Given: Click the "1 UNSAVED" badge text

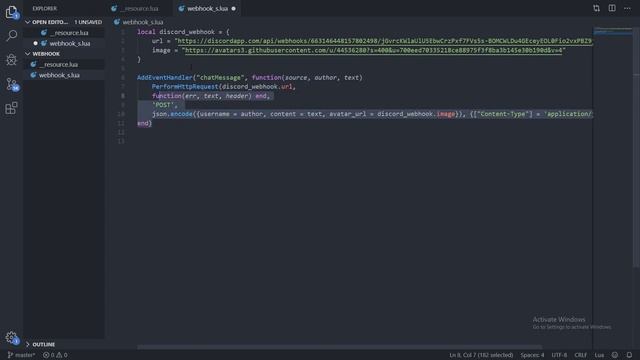Looking at the screenshot, I should pos(88,22).
